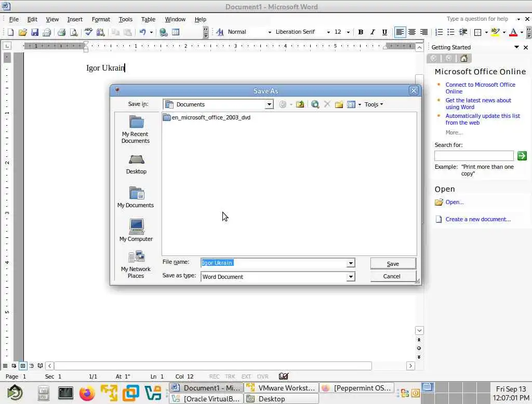Open the File menu
Image resolution: width=532 pixels, height=404 pixels.
(x=14, y=19)
